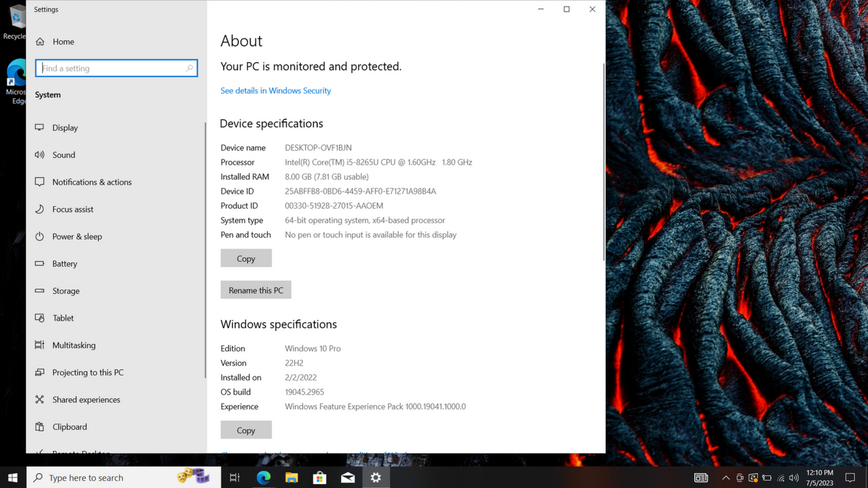The height and width of the screenshot is (488, 868).
Task: Click the Find a setting search box
Action: click(x=116, y=68)
